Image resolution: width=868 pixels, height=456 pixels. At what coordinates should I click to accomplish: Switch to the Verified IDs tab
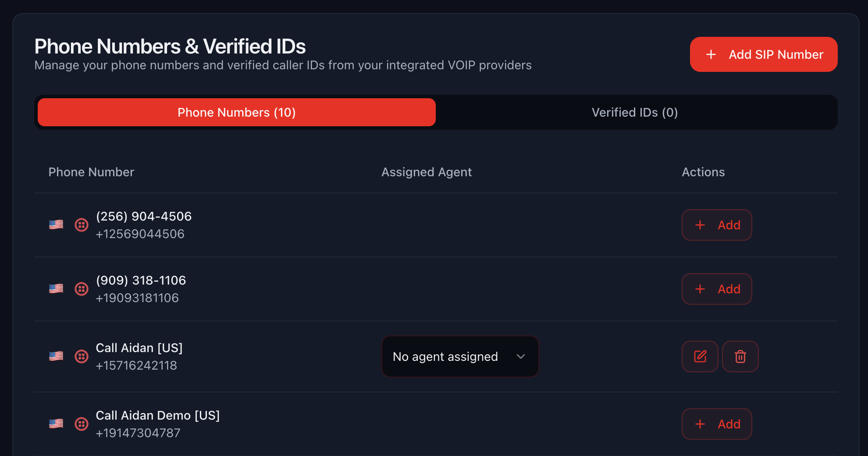point(634,112)
